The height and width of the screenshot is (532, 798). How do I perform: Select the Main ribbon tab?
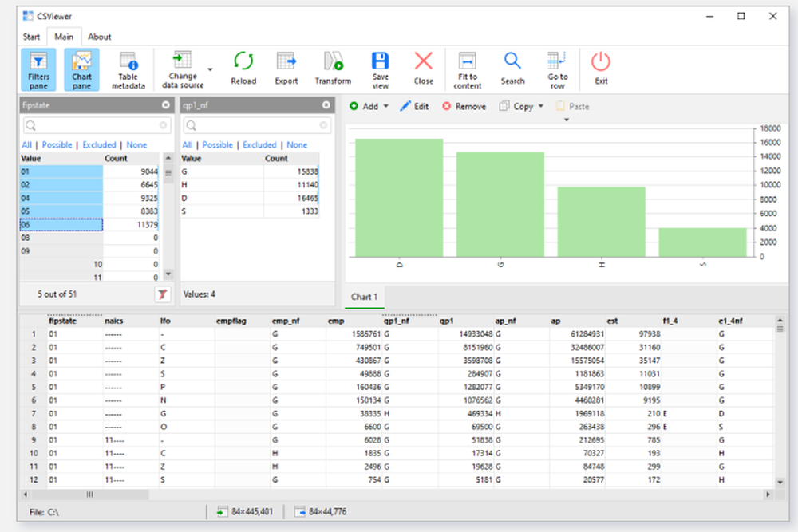pos(64,37)
